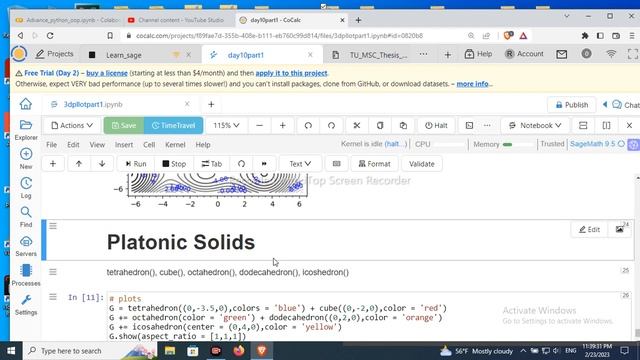640x360 pixels.
Task: Move cell down with arrow
Action: point(102,164)
